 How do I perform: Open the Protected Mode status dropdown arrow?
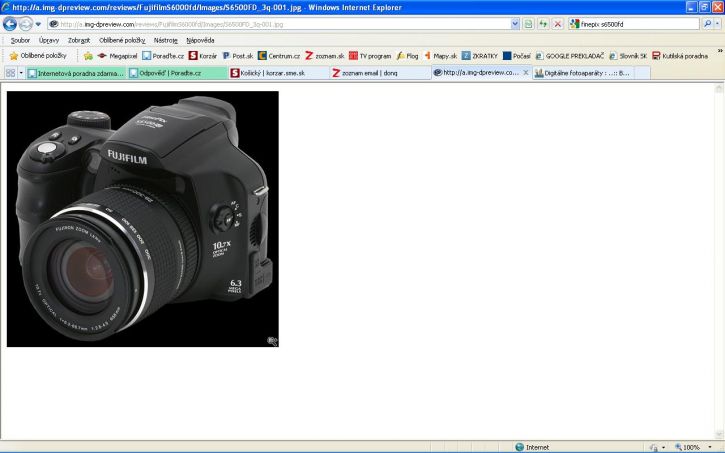(x=664, y=447)
